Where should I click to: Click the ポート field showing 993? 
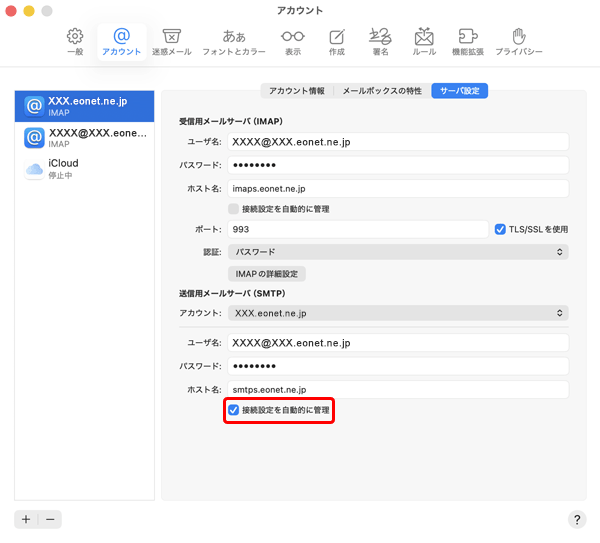(357, 229)
